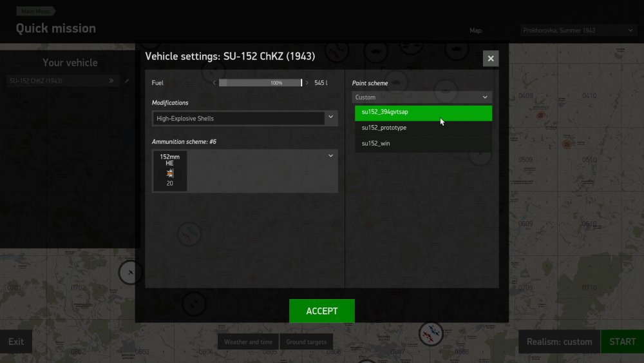The height and width of the screenshot is (363, 644).
Task: Select the 152mm HE ammunition tile
Action: 169,171
